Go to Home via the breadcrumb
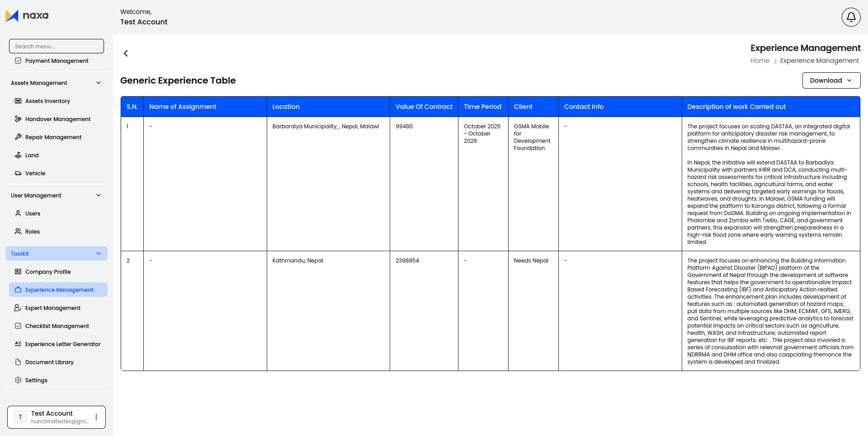868x436 pixels. tap(759, 60)
